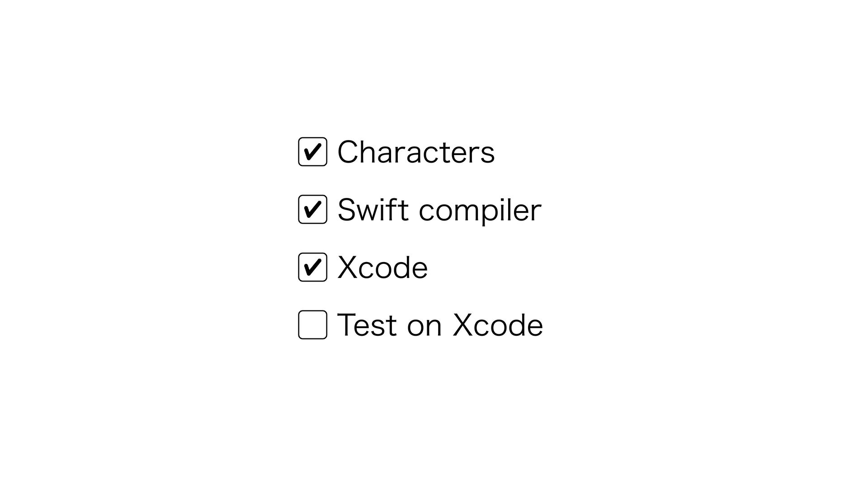Image resolution: width=868 pixels, height=488 pixels.
Task: Select the Test on Xcode label
Action: (x=440, y=325)
